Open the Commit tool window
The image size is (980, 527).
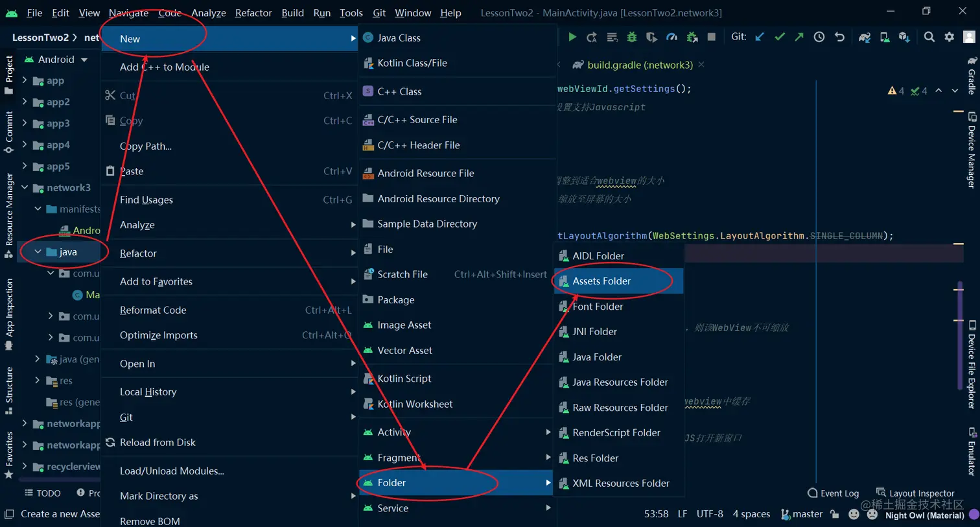9,132
